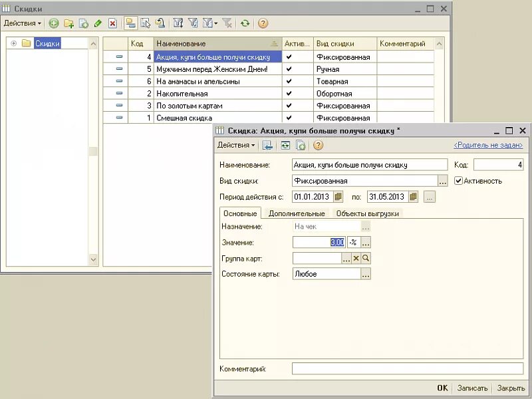This screenshot has height=399, width=532.
Task: Edit current item with the green pencil icon
Action: click(98, 23)
